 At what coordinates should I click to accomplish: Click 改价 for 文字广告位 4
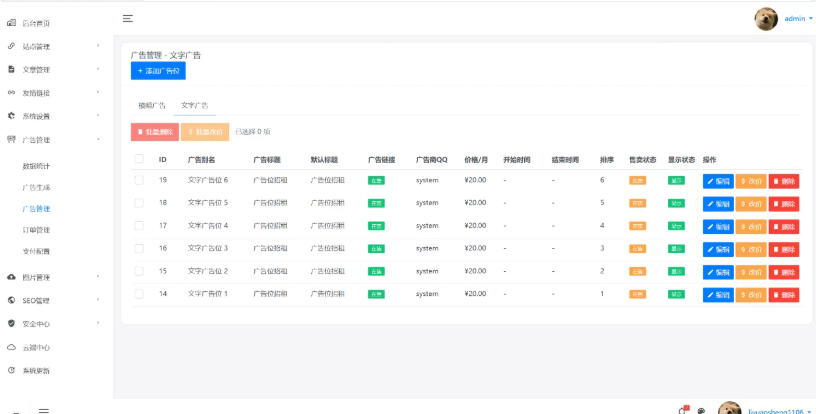pos(751,227)
